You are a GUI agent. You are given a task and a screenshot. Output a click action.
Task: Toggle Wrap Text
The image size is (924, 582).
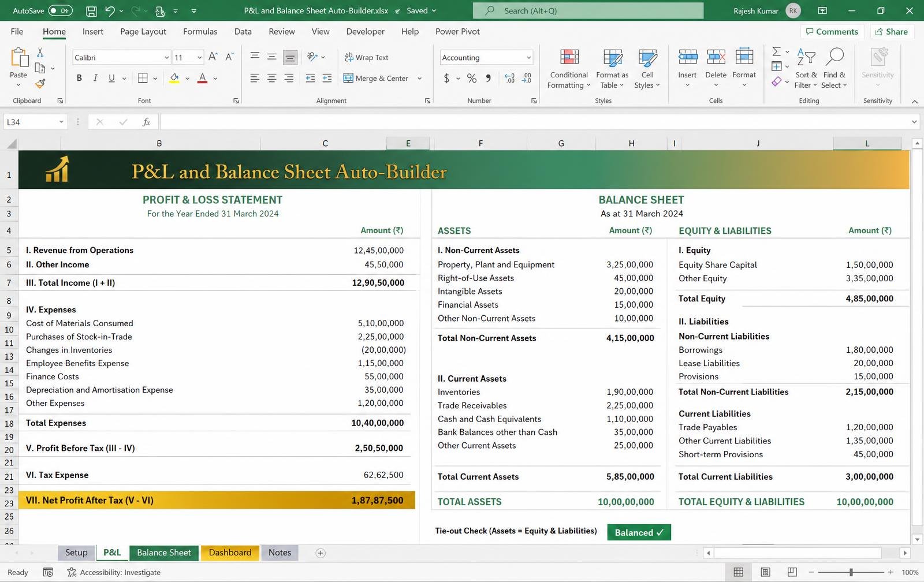[x=366, y=57]
